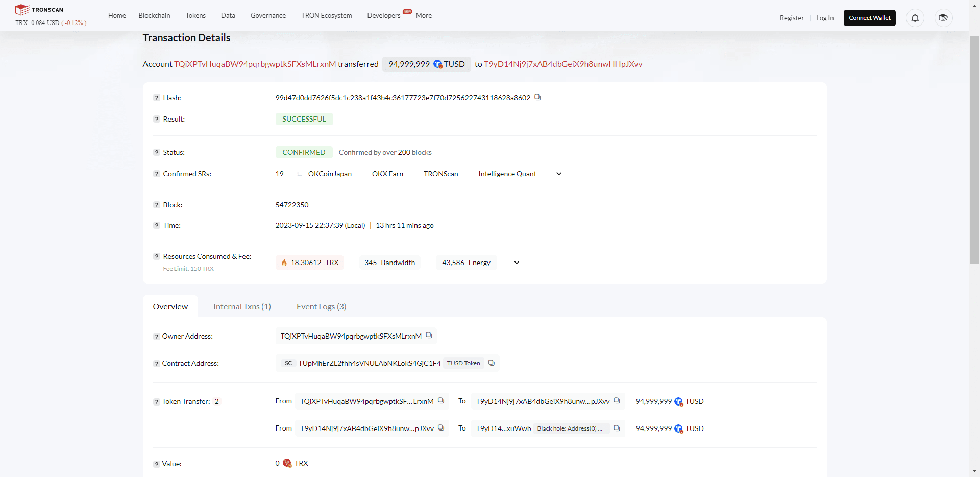Click the Register link
Image resolution: width=980 pixels, height=477 pixels.
pyautogui.click(x=792, y=18)
